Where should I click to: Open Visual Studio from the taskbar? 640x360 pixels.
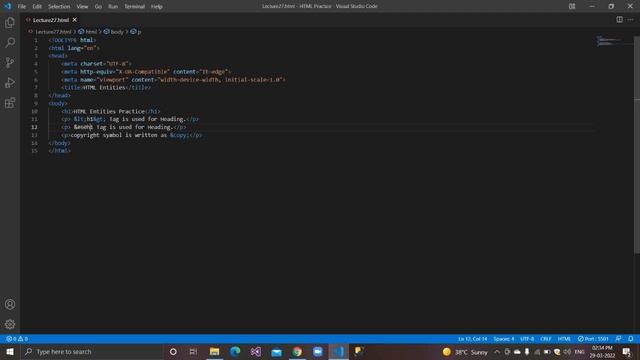click(256, 351)
